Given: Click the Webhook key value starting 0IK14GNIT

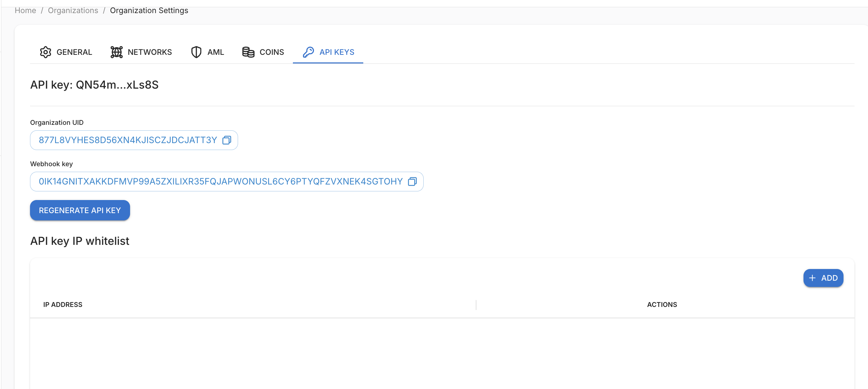Looking at the screenshot, I should [221, 181].
